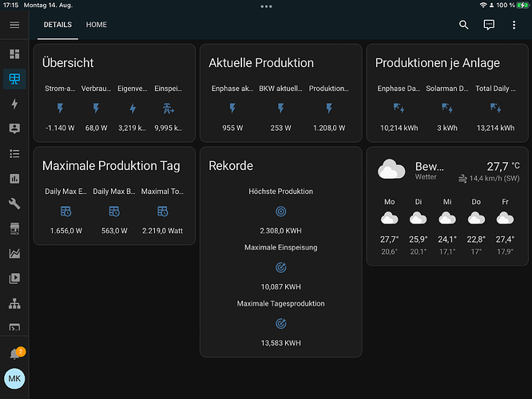Image resolution: width=532 pixels, height=399 pixels.
Task: Click the BKW aktuell flash icon
Action: tap(281, 109)
